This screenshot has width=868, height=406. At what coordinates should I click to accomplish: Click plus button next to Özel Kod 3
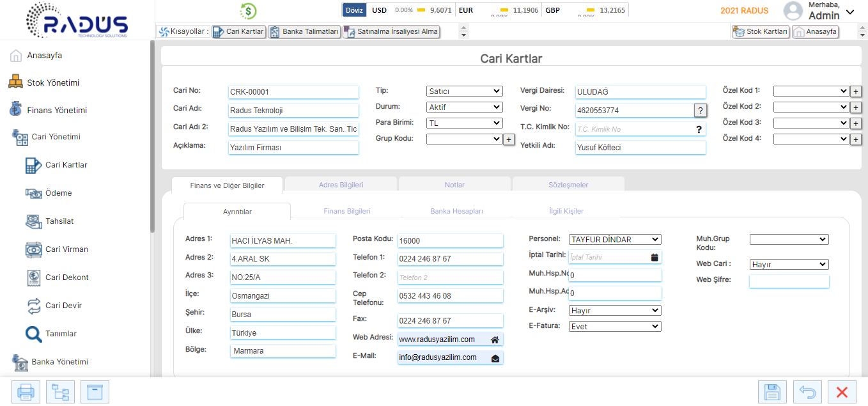[856, 123]
